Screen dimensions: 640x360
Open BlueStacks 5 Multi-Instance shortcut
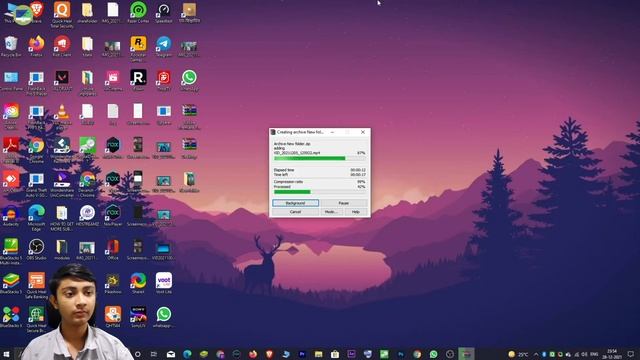coord(11,251)
